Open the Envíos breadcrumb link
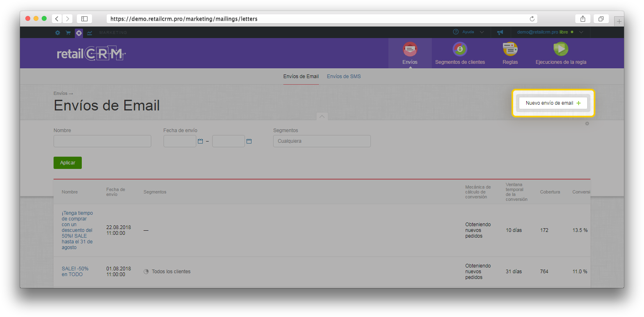Image resolution: width=644 pixels, height=317 pixels. pyautogui.click(x=61, y=93)
